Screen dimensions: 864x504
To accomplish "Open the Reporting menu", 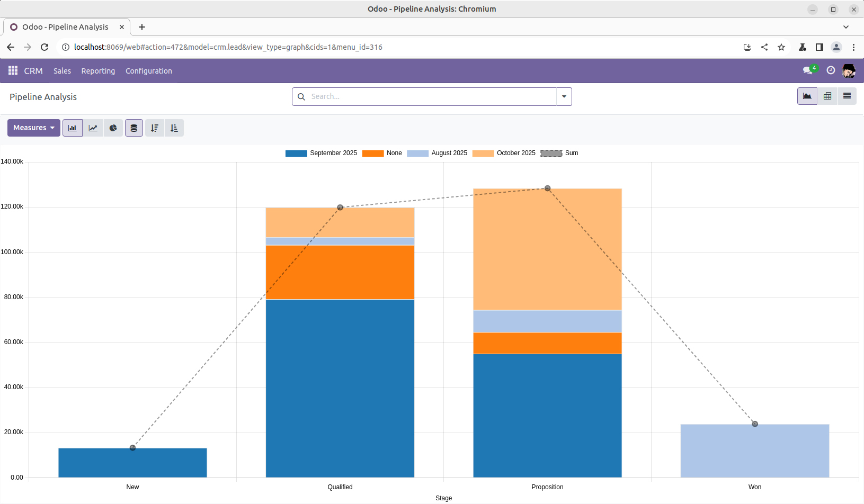I will pyautogui.click(x=98, y=71).
